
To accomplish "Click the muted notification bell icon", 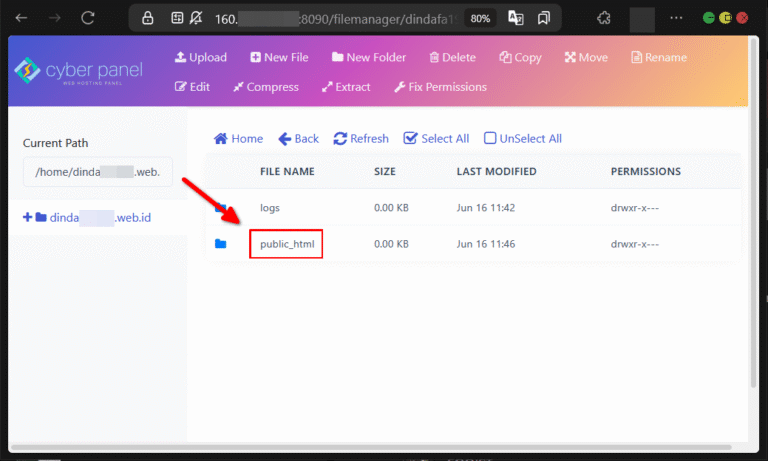I will pyautogui.click(x=196, y=19).
